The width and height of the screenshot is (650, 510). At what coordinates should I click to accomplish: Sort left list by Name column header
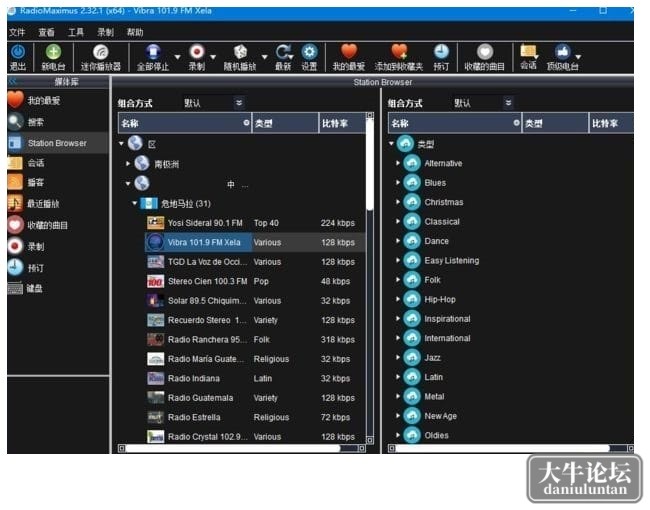point(185,123)
